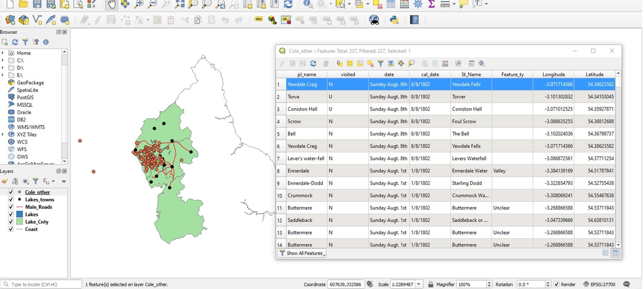Click the EPSG:27700 CRS button

pos(599,284)
